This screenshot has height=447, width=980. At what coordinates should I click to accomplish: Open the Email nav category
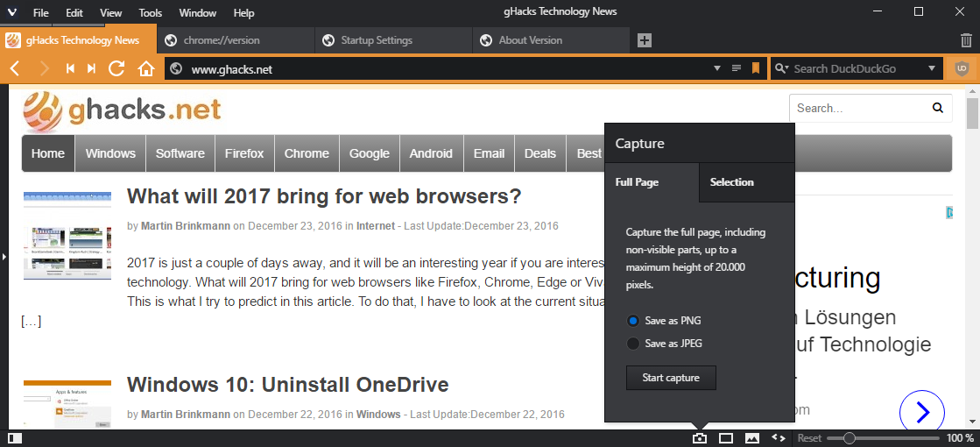[489, 153]
